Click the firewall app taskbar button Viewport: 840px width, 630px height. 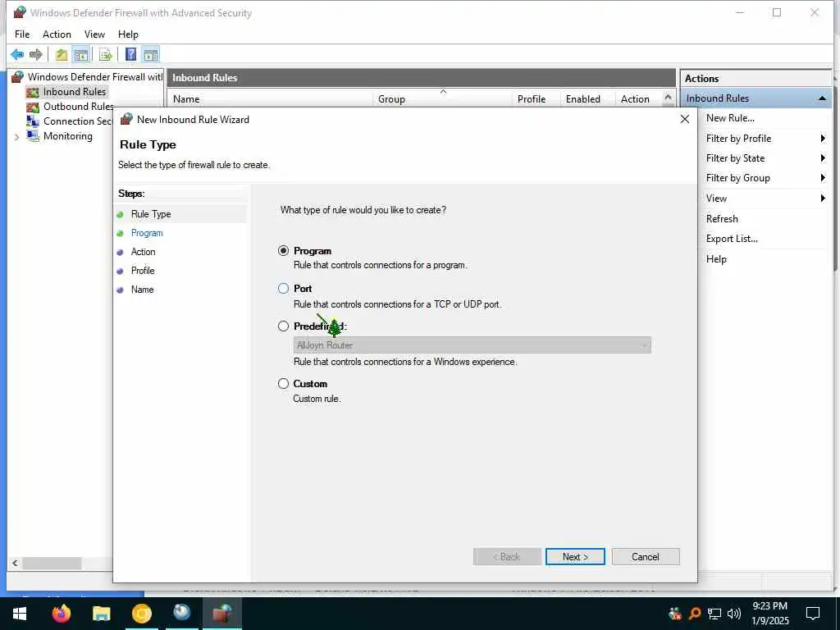tap(222, 614)
